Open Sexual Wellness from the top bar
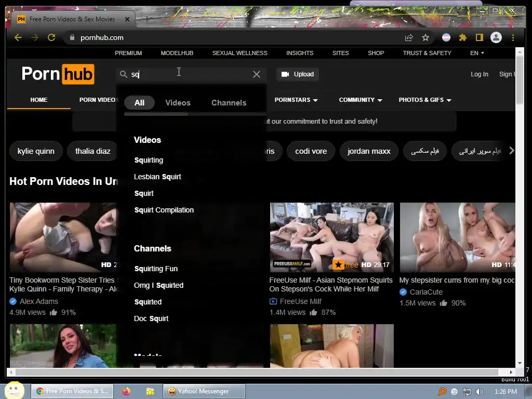Image resolution: width=532 pixels, height=399 pixels. [x=240, y=53]
